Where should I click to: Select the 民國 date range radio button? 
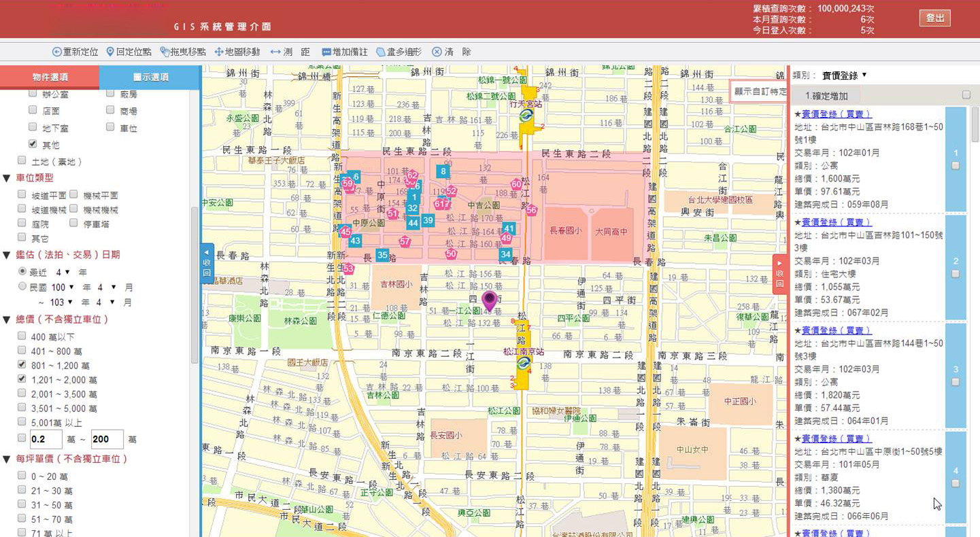click(x=22, y=287)
